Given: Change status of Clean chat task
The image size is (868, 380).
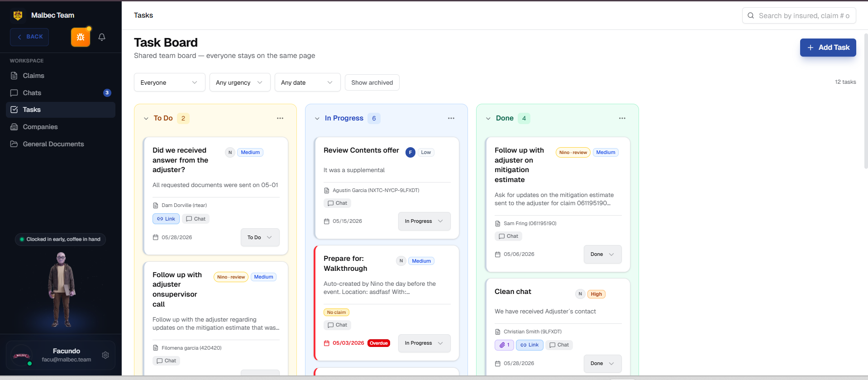Looking at the screenshot, I should pos(603,363).
